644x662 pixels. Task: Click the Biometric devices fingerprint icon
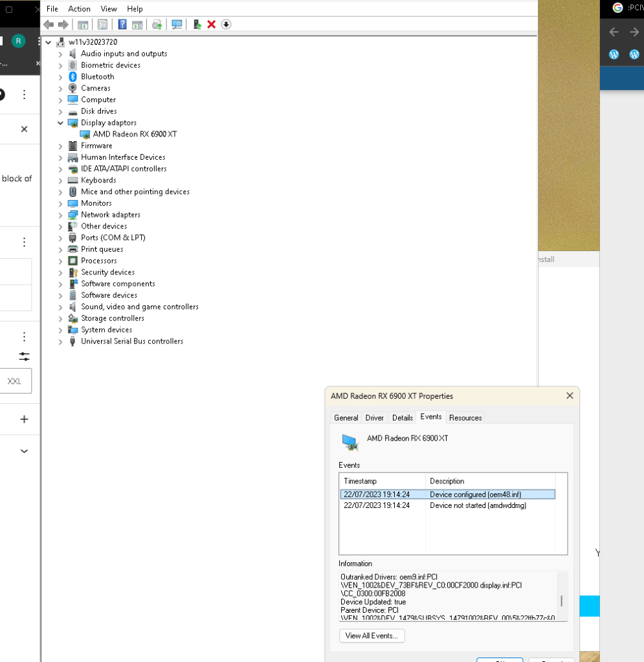[x=72, y=65]
